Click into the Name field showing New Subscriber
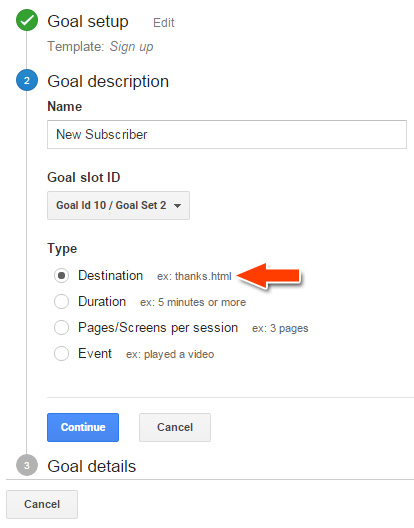 (x=227, y=134)
